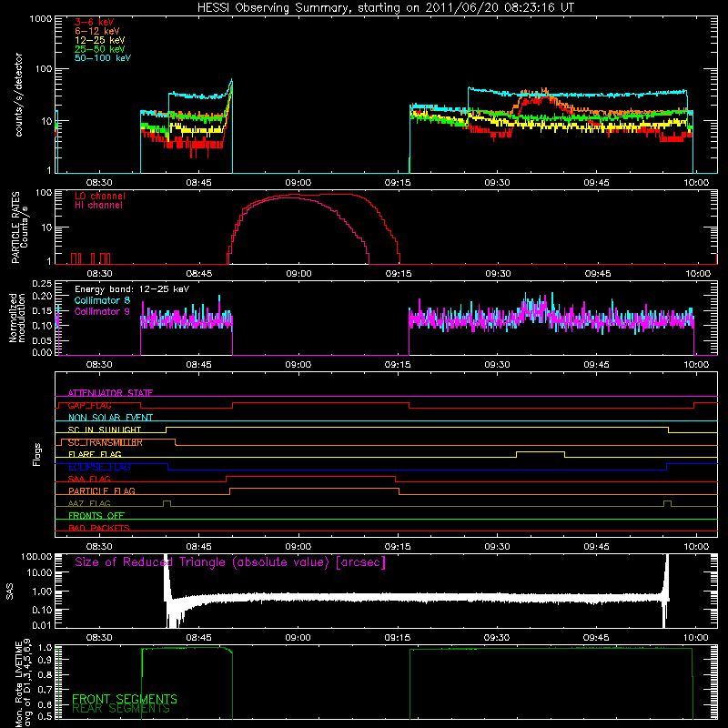Click the HI channel legend label
Screen dimensions: 728x728
click(x=98, y=206)
